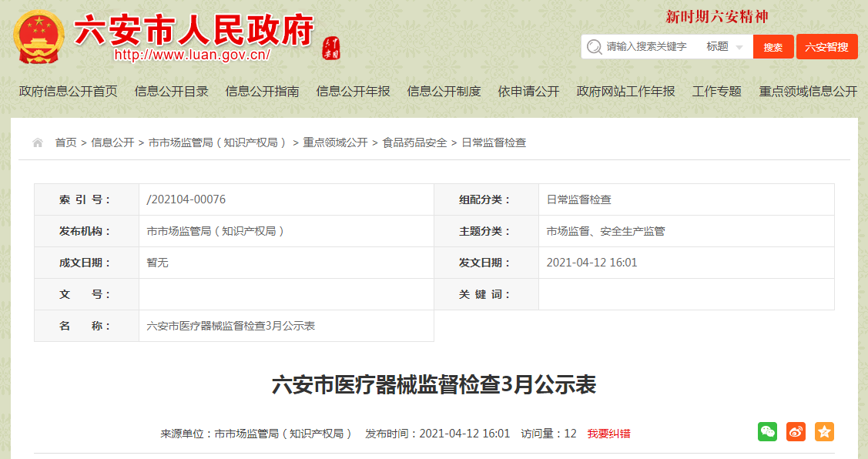The width and height of the screenshot is (868, 459).
Task: Click the national emblem logo
Action: click(39, 37)
